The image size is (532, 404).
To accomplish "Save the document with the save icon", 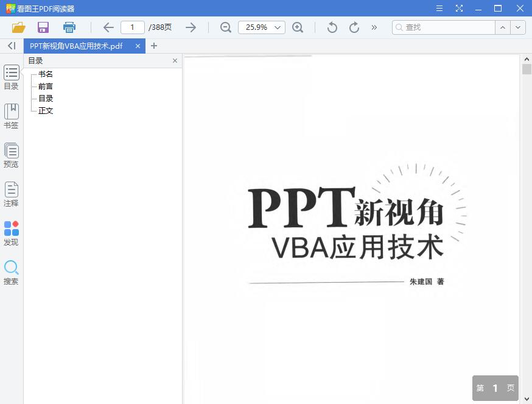I will tap(43, 27).
